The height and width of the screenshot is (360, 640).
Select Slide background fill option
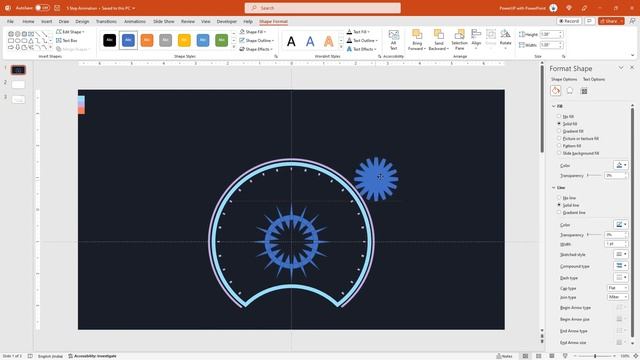click(x=559, y=153)
